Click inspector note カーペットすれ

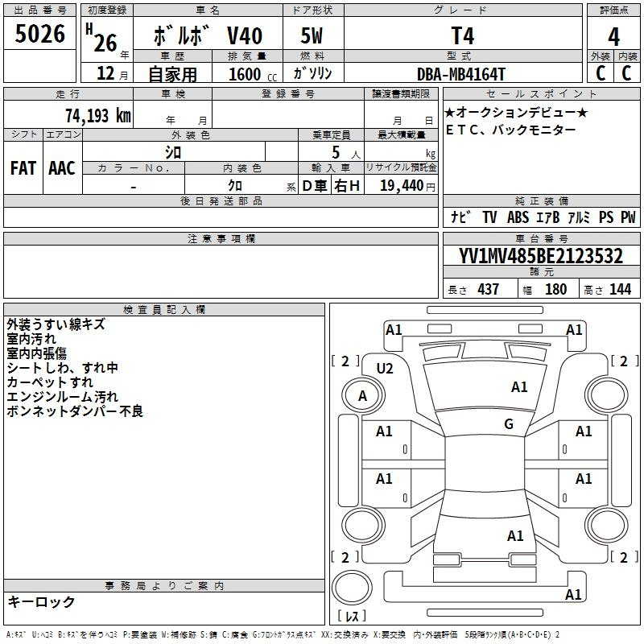pos(50,382)
